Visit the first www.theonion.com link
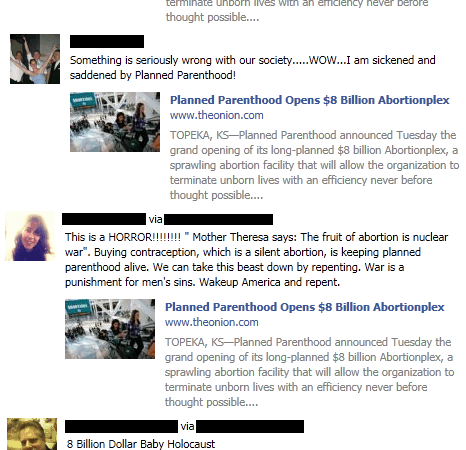This screenshot has height=450, width=466. 217,115
